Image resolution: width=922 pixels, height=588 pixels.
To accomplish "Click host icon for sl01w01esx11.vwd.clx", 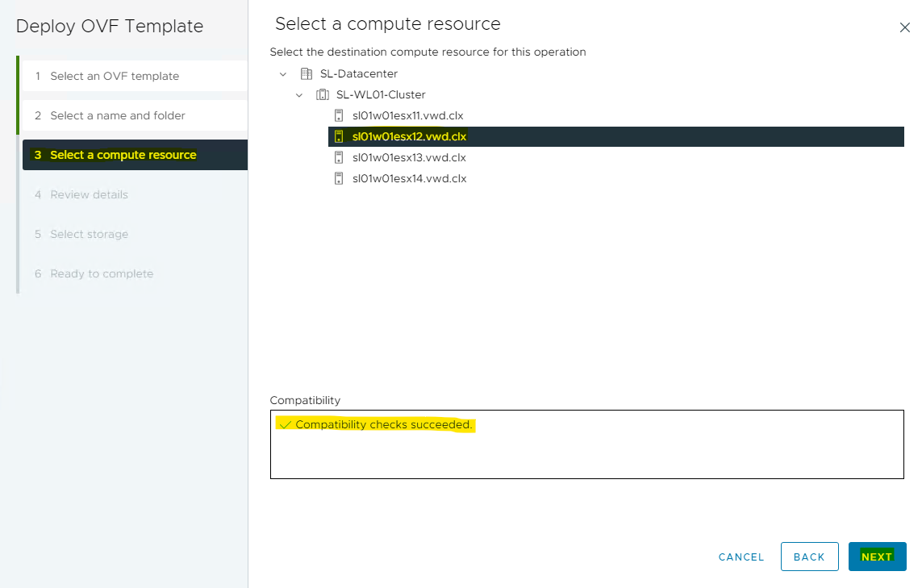I will [x=339, y=115].
